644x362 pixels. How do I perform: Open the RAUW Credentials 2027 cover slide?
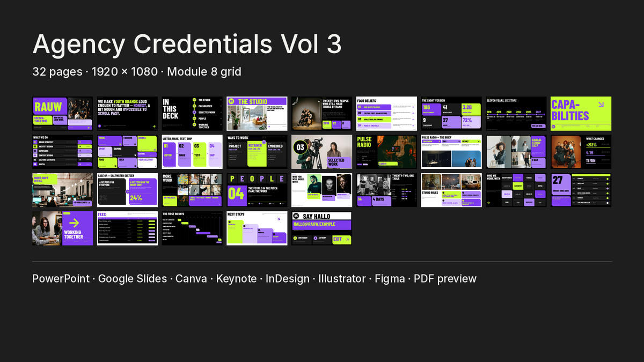[x=62, y=114]
